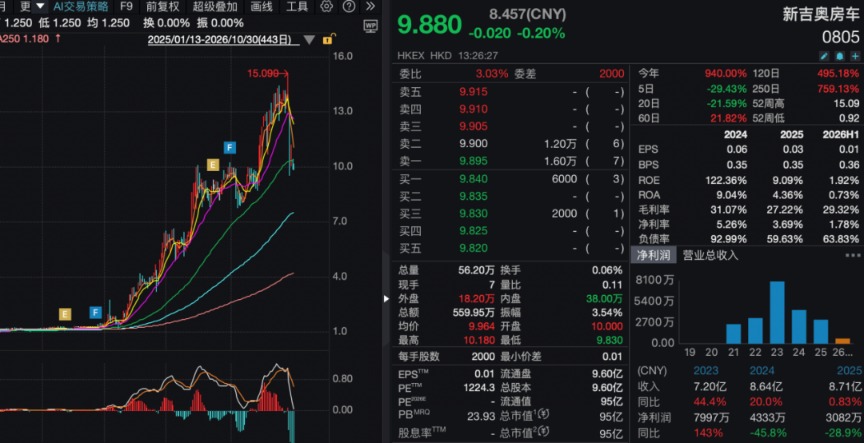Open AI交易策略

pyautogui.click(x=81, y=7)
